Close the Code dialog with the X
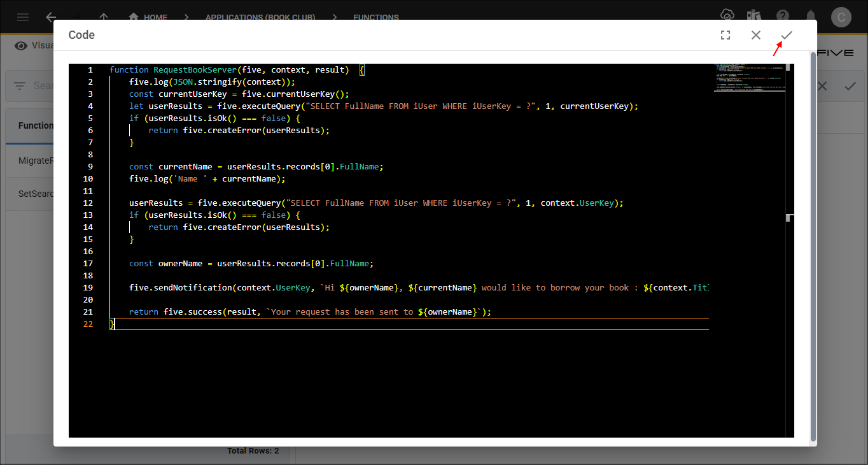Screen dimensions: 868x465 click(x=756, y=35)
